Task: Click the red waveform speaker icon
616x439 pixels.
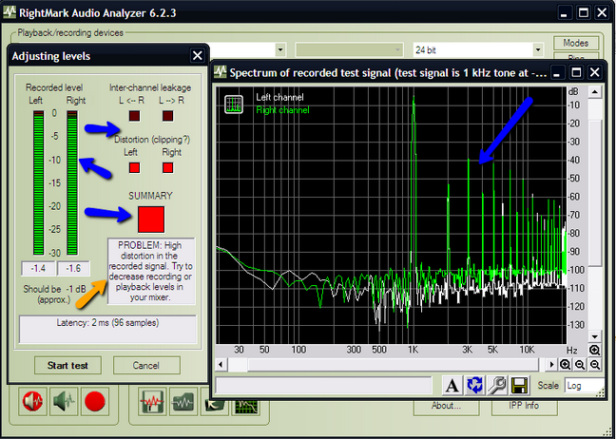Action: pyautogui.click(x=32, y=403)
